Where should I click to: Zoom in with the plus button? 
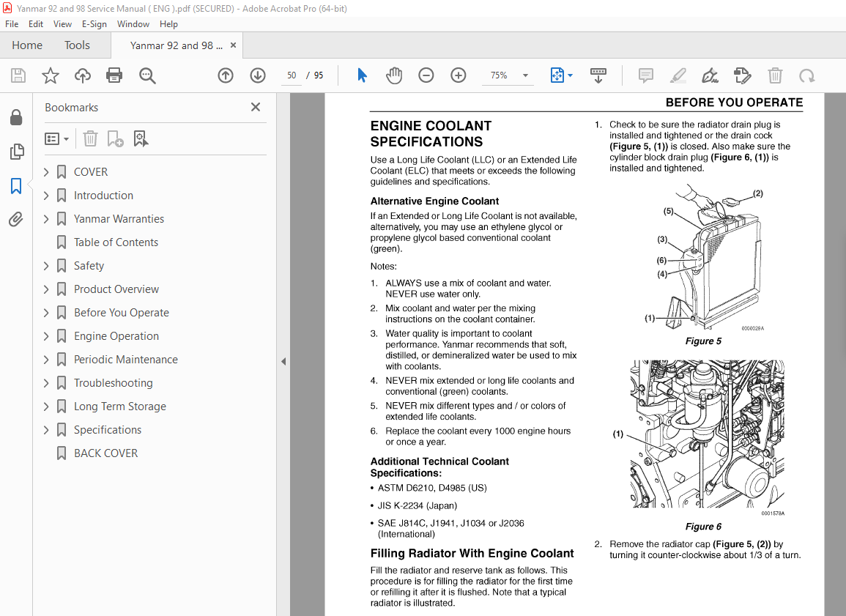(x=459, y=75)
